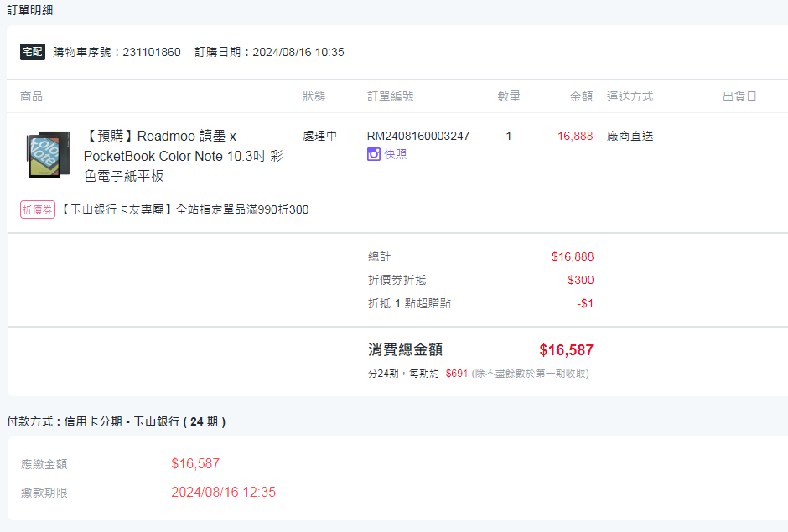Open the PocketBook Color Note product thumbnail
Image resolution: width=788 pixels, height=532 pixels.
click(49, 155)
